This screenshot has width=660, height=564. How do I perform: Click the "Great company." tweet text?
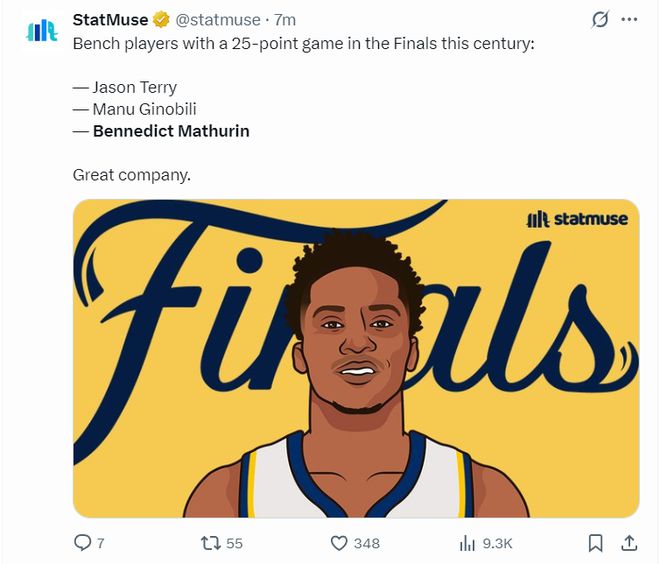click(131, 175)
